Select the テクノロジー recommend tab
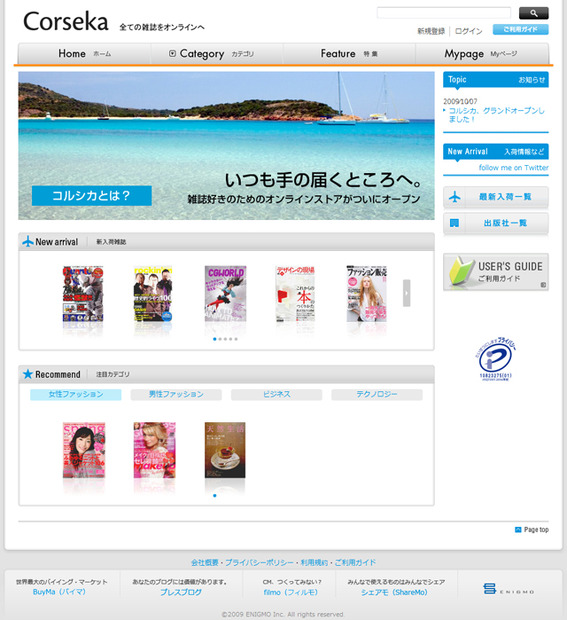 (x=377, y=394)
